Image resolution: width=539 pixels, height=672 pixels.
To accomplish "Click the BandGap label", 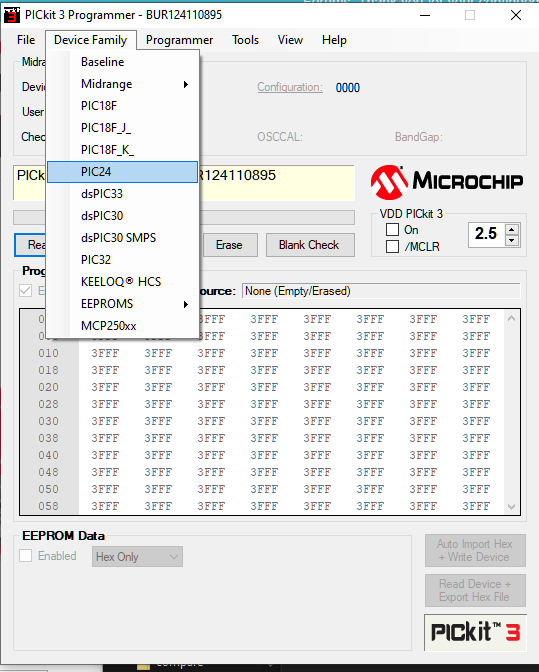I will (x=419, y=137).
